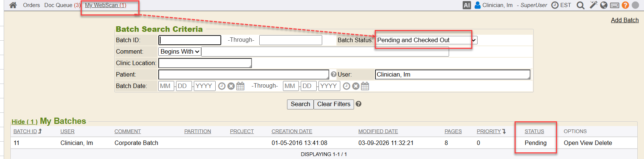
Task: Click the orange help question mark icon
Action: pos(625,5)
